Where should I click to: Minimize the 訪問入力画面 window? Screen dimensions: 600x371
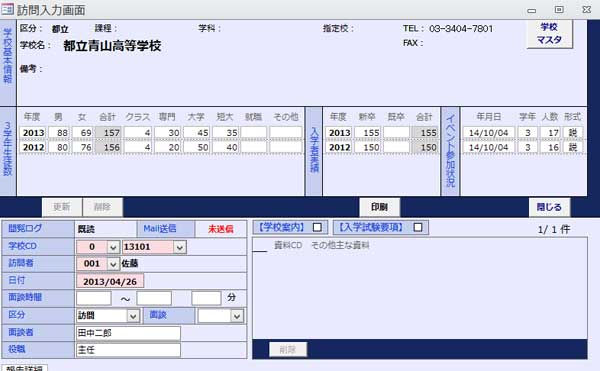[532, 10]
